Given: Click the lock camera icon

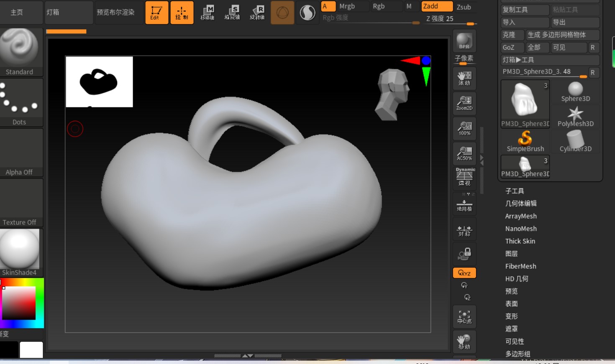Looking at the screenshot, I should (464, 254).
